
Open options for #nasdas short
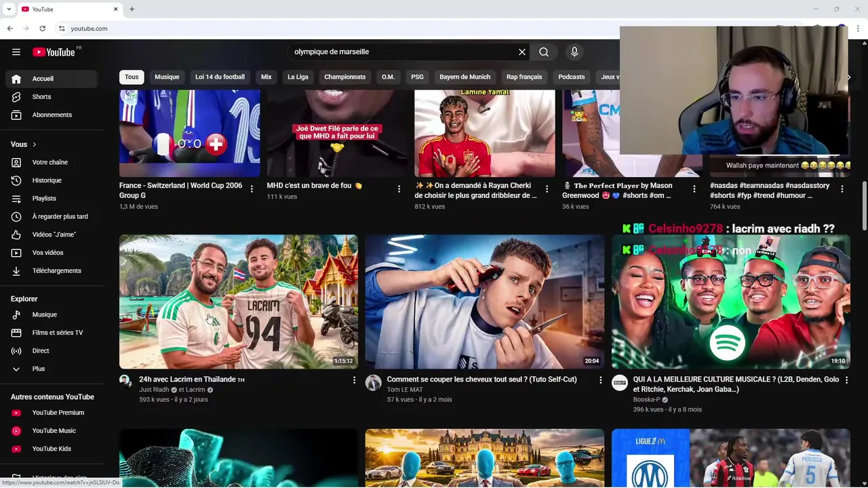(842, 189)
